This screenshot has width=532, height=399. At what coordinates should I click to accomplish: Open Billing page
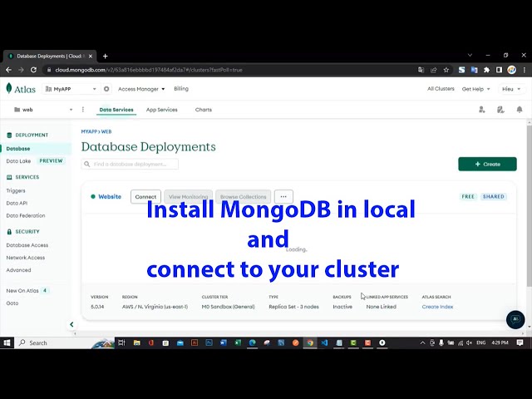pyautogui.click(x=181, y=89)
